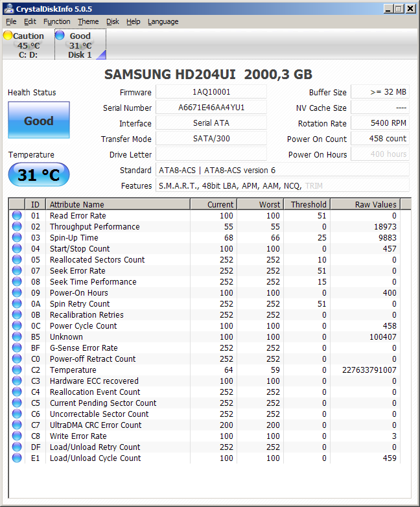Open the Function menu
The image size is (420, 507).
click(x=57, y=21)
